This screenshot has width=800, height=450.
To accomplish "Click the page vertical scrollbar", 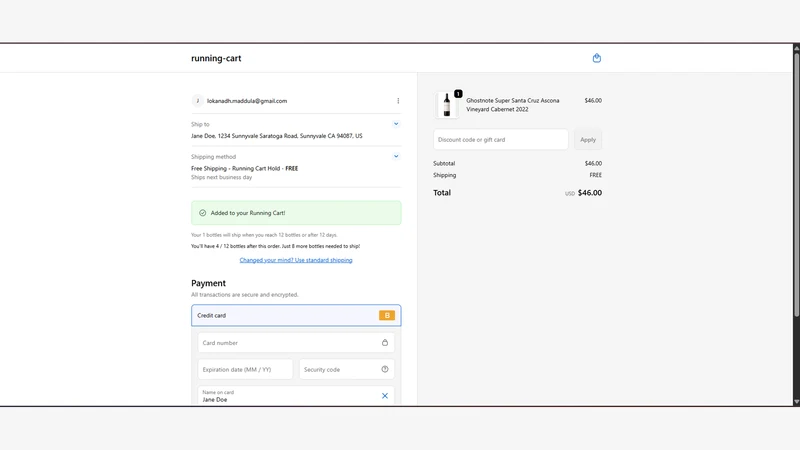I will (796, 224).
